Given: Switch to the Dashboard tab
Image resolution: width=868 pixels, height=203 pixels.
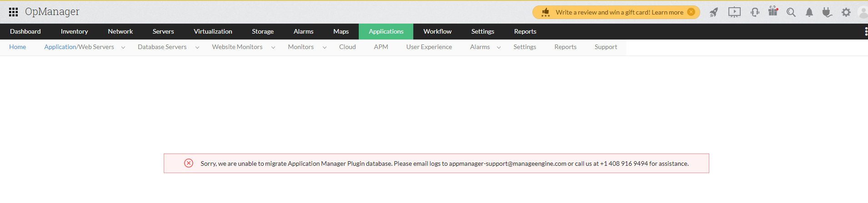Looking at the screenshot, I should click(25, 31).
